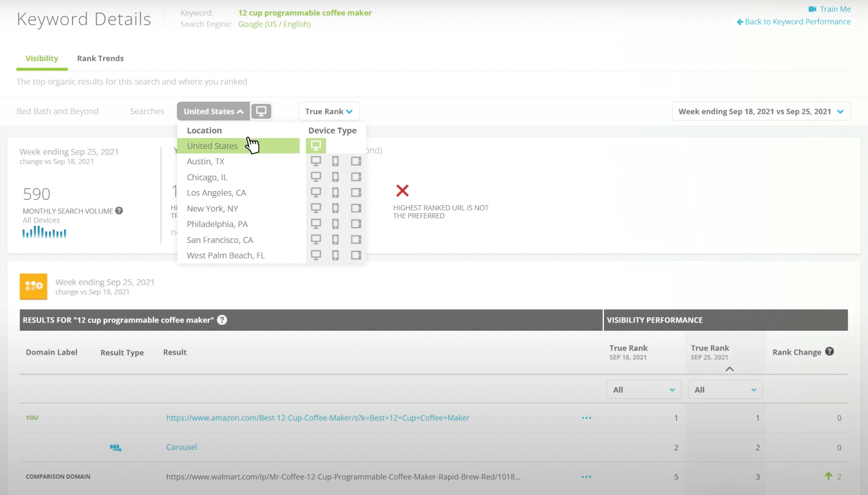Select desktop device for Philadelphia, PA
The image size is (868, 495).
(x=316, y=224)
